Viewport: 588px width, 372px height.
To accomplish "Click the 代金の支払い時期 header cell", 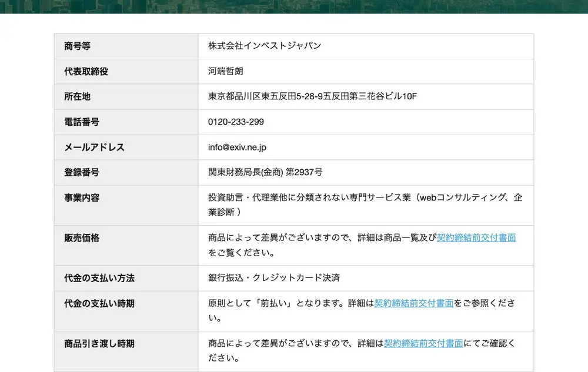I will [x=126, y=311].
